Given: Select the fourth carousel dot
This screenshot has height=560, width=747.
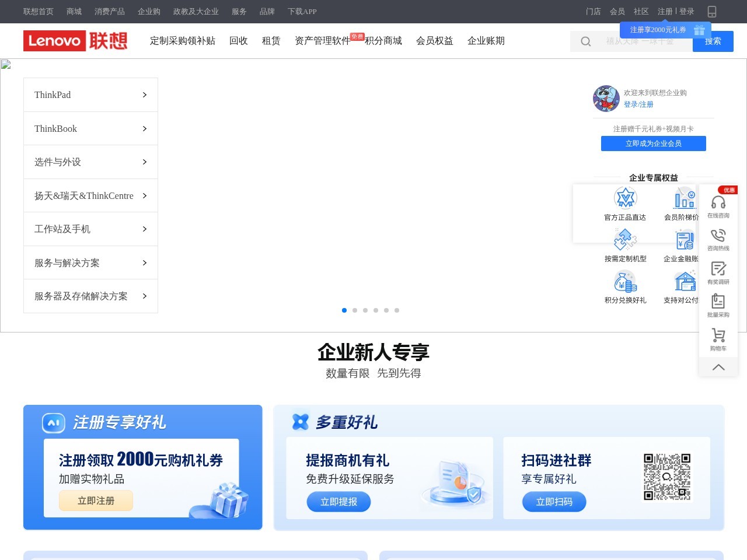Looking at the screenshot, I should pyautogui.click(x=376, y=310).
